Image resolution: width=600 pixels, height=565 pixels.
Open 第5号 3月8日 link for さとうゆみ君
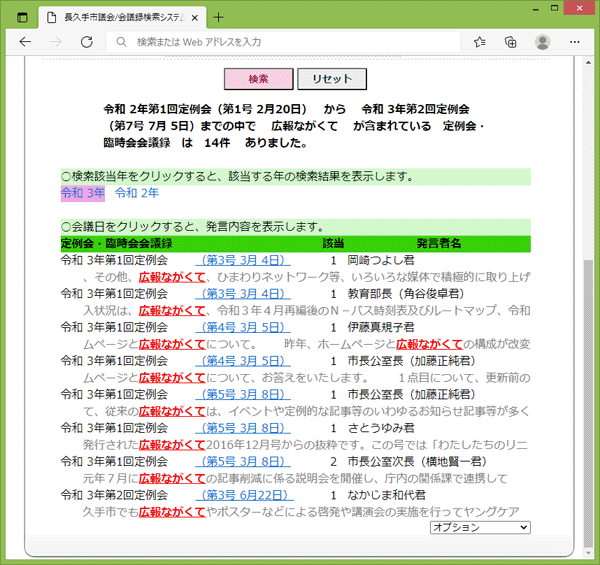243,428
